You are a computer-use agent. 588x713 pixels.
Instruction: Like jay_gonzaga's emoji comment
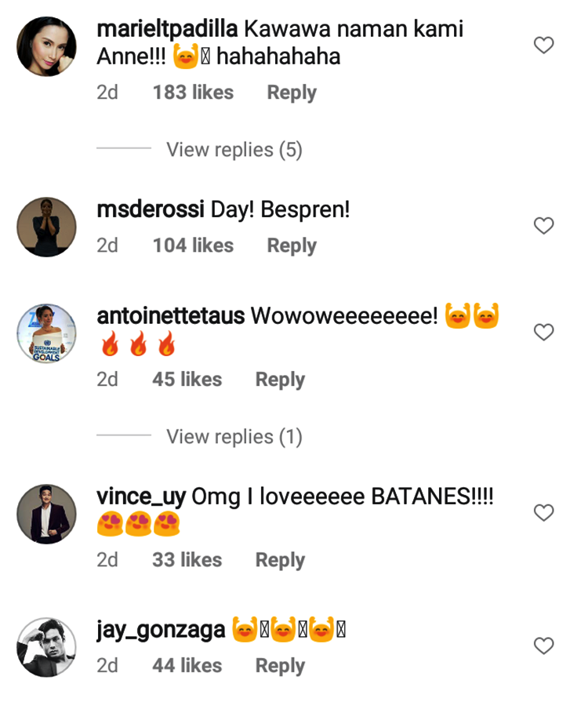(x=543, y=646)
